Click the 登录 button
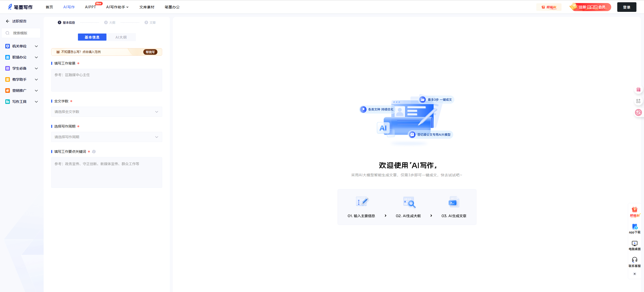644x292 pixels. pyautogui.click(x=627, y=7)
